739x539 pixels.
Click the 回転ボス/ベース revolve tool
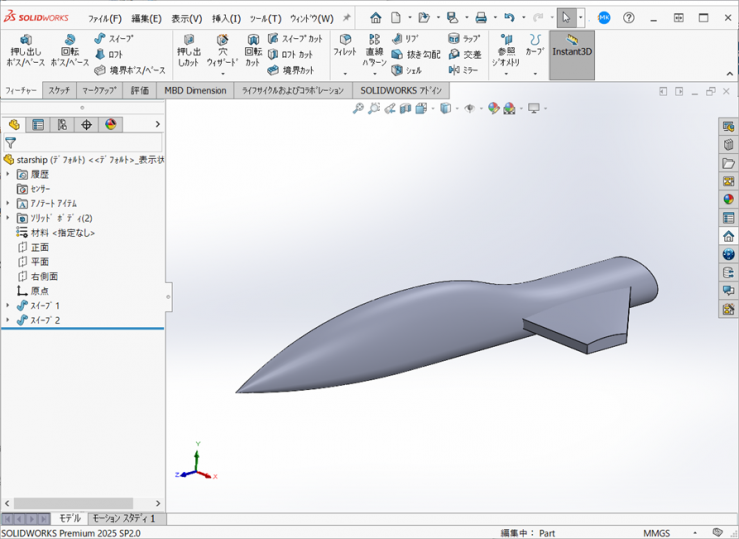[69, 50]
